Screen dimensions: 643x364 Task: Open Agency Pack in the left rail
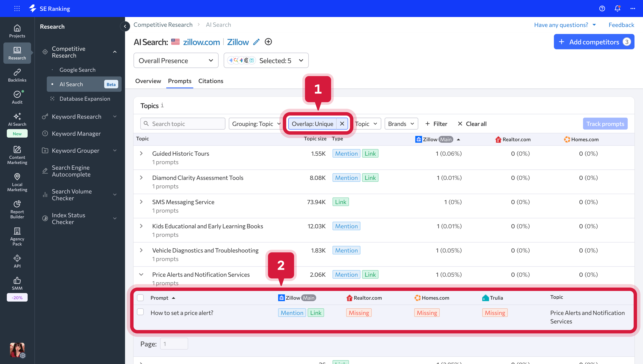17,237
